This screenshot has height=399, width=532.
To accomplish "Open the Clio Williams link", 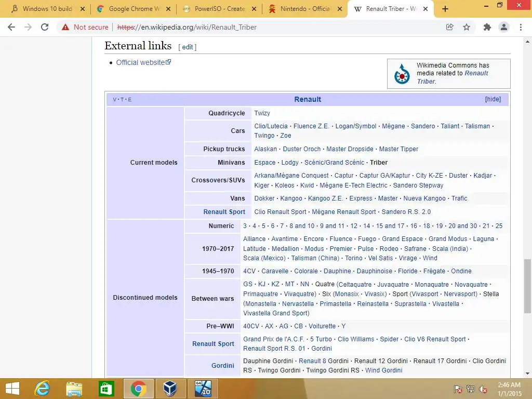I will (356, 339).
